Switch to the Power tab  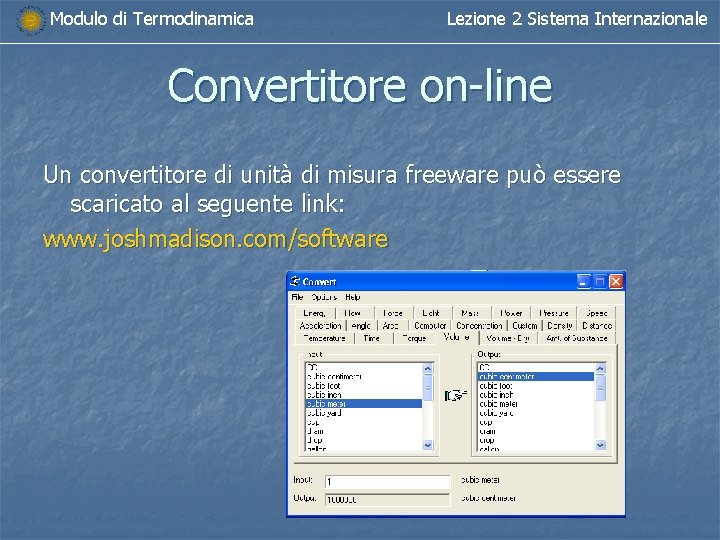tap(511, 313)
